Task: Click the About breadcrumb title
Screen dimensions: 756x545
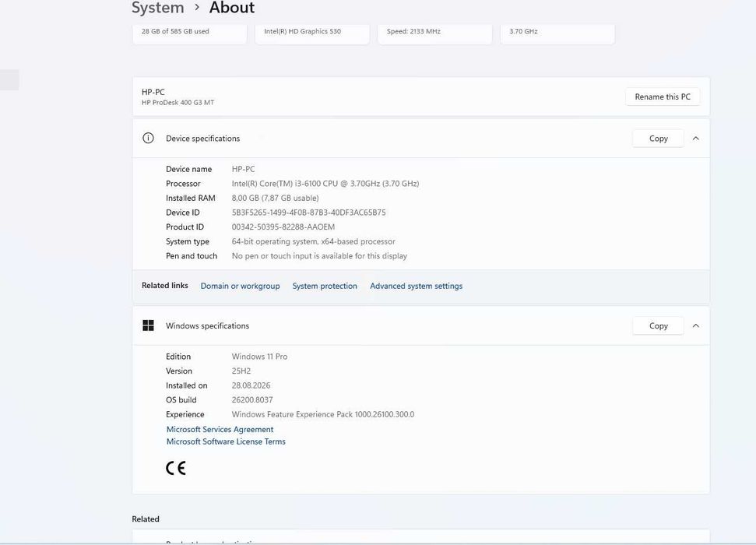Action: point(232,8)
